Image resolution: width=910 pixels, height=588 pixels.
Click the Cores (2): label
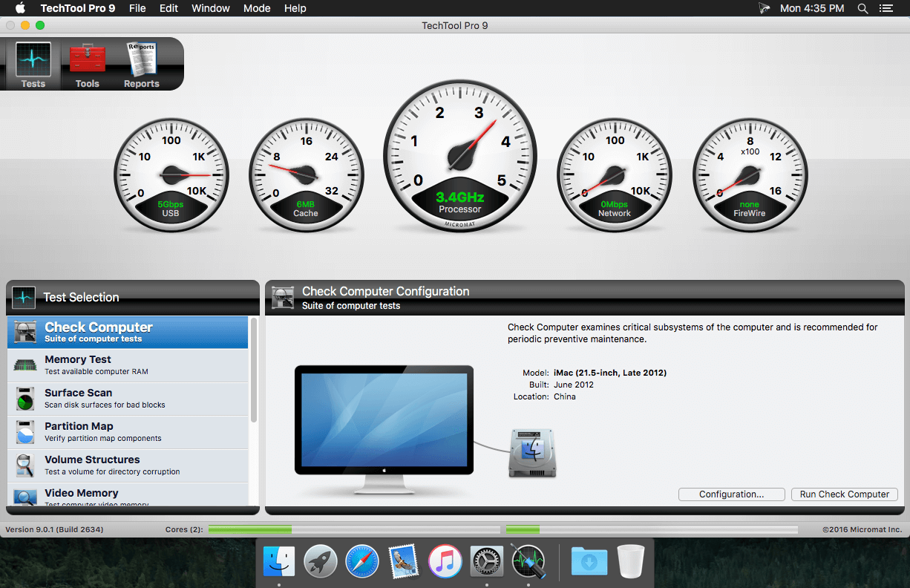pos(184,529)
